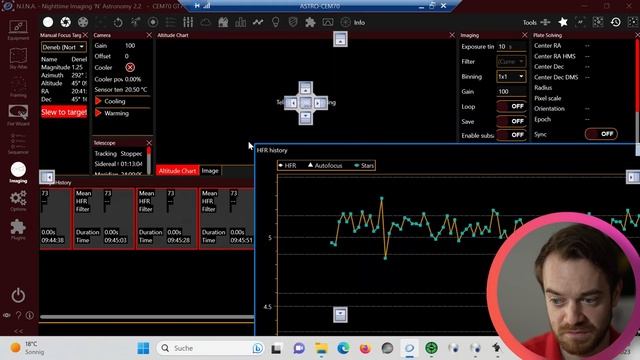Viewport: 640px width, 360px height.
Task: Click the dome observatory toolbar icon
Action: tap(223, 22)
